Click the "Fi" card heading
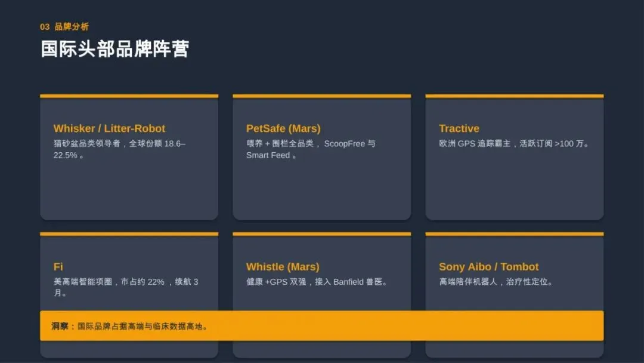 (58, 266)
